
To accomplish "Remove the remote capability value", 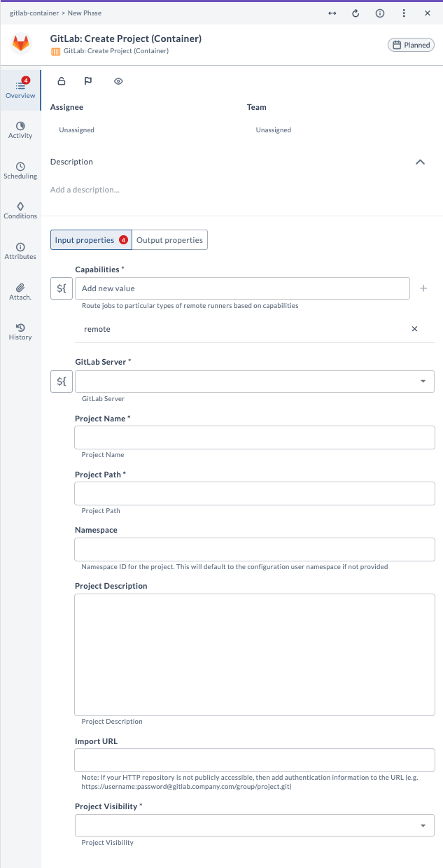I will [x=414, y=329].
